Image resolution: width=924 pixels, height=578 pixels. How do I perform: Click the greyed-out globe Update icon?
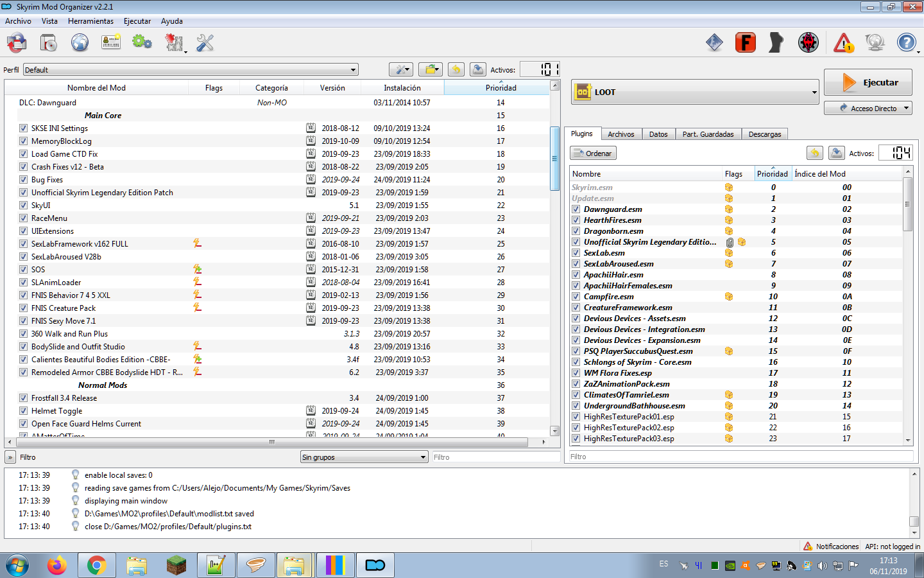(875, 43)
